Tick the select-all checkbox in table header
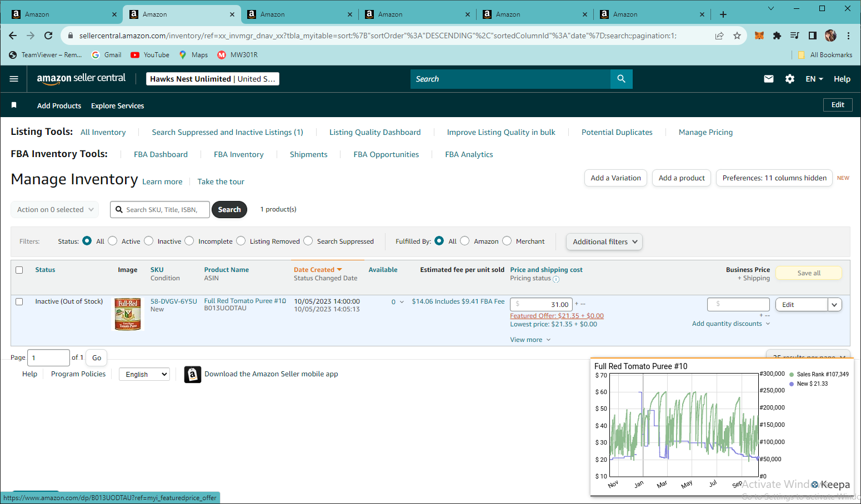 click(x=19, y=270)
